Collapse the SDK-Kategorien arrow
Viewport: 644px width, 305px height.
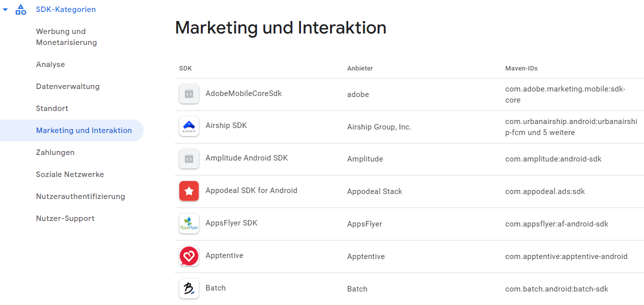5,9
